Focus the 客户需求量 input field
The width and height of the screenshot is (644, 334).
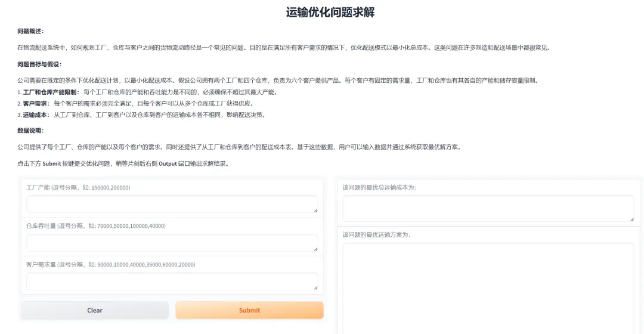[x=172, y=282]
